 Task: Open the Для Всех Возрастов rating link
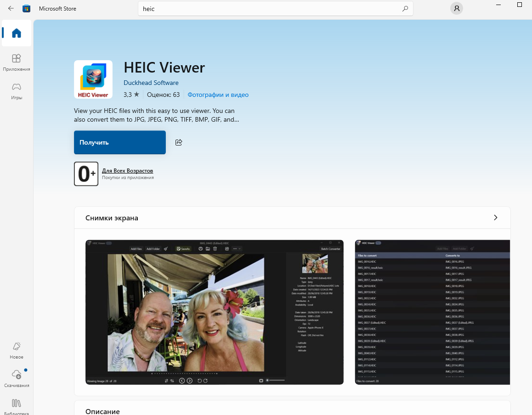pos(127,171)
